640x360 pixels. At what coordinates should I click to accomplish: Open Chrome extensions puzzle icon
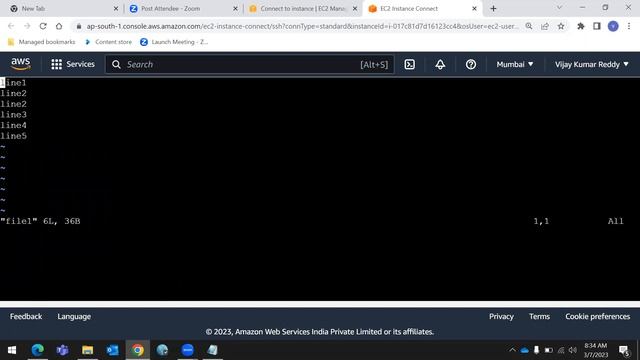580,26
